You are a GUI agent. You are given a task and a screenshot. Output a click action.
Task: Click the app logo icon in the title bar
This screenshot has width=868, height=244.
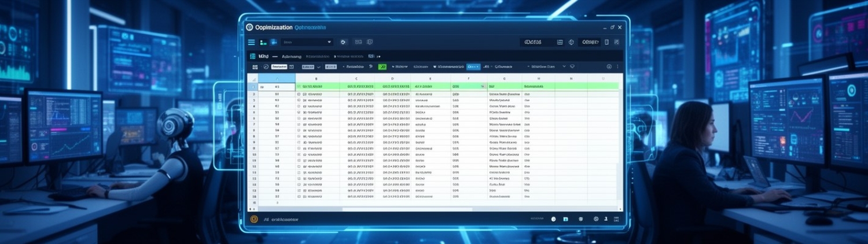(249, 27)
